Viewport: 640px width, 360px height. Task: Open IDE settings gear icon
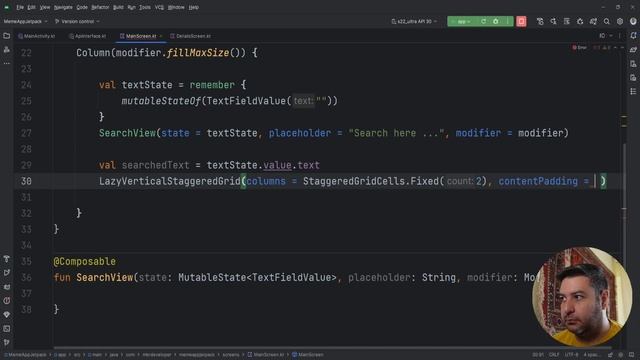620,21
